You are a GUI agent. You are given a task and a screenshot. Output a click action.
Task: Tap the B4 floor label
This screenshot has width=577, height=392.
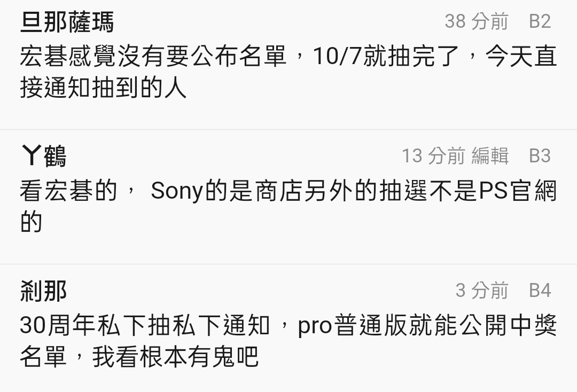coord(540,291)
